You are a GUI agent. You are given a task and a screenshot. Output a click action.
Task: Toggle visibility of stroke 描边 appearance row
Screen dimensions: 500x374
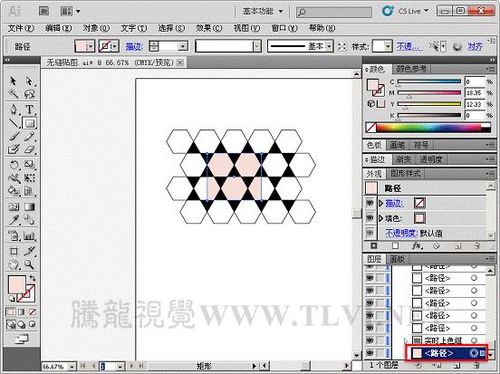click(x=370, y=203)
